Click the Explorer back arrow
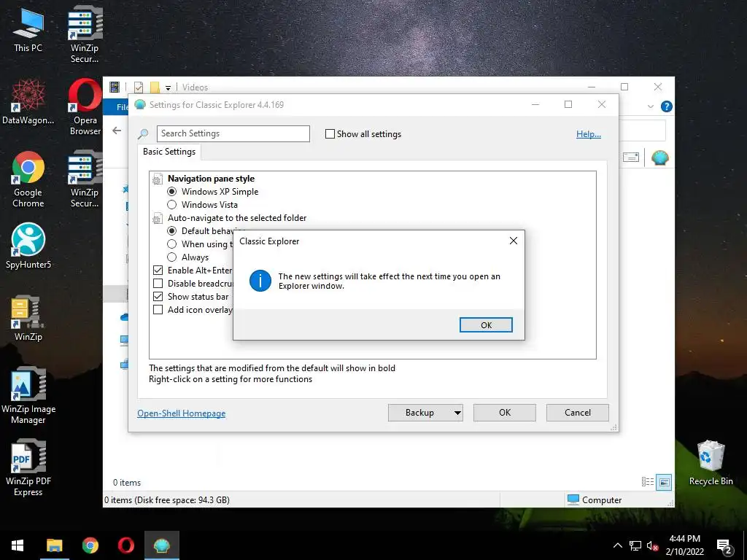 pyautogui.click(x=117, y=131)
